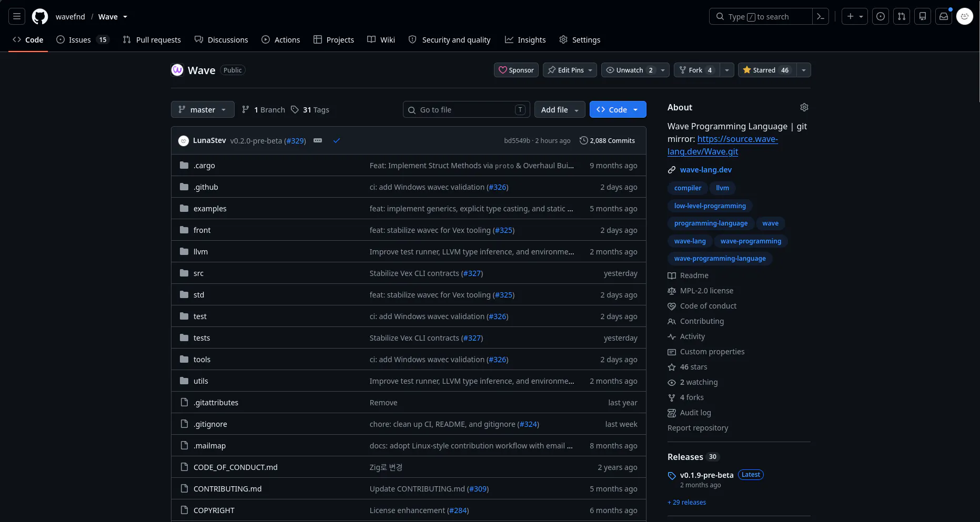The width and height of the screenshot is (980, 522).
Task: Open the About section settings gear
Action: (804, 107)
